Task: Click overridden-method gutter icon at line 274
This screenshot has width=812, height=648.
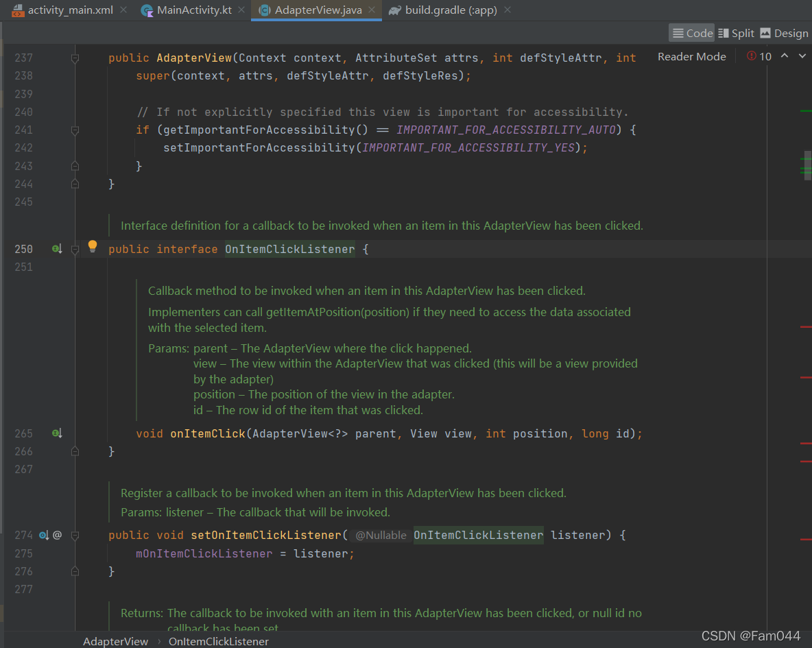Action: (x=44, y=535)
